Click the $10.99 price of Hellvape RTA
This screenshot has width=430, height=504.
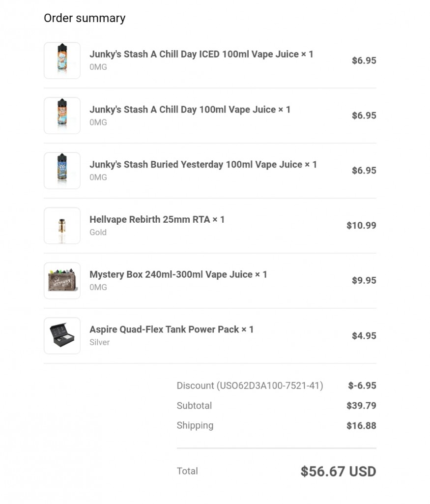coord(361,225)
